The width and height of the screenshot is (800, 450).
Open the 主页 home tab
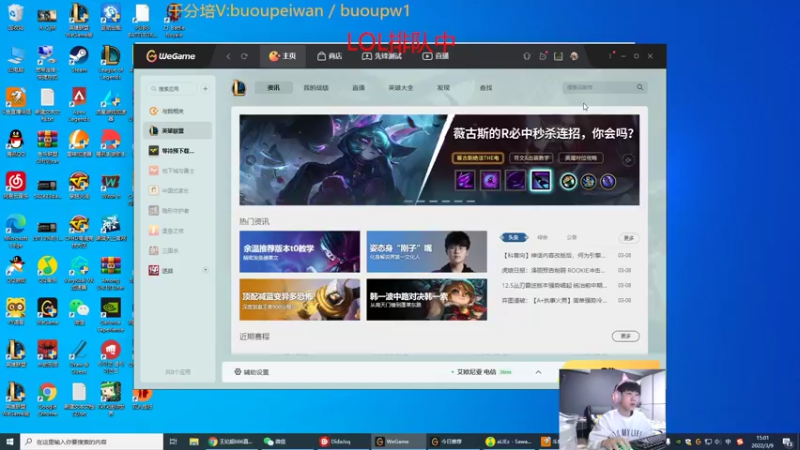point(283,56)
